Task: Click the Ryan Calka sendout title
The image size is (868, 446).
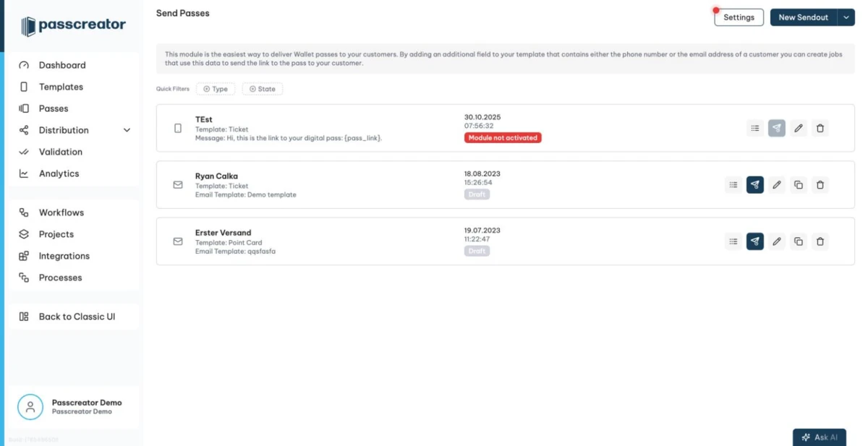Action: click(x=216, y=176)
